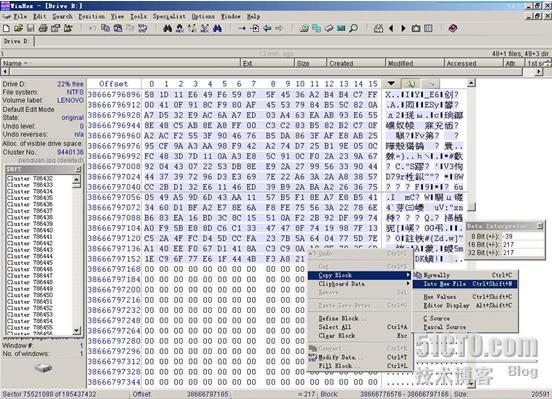Expand the Clipboard Data submenu entry
Image resolution: width=552 pixels, height=399 pixels.
pyautogui.click(x=359, y=284)
